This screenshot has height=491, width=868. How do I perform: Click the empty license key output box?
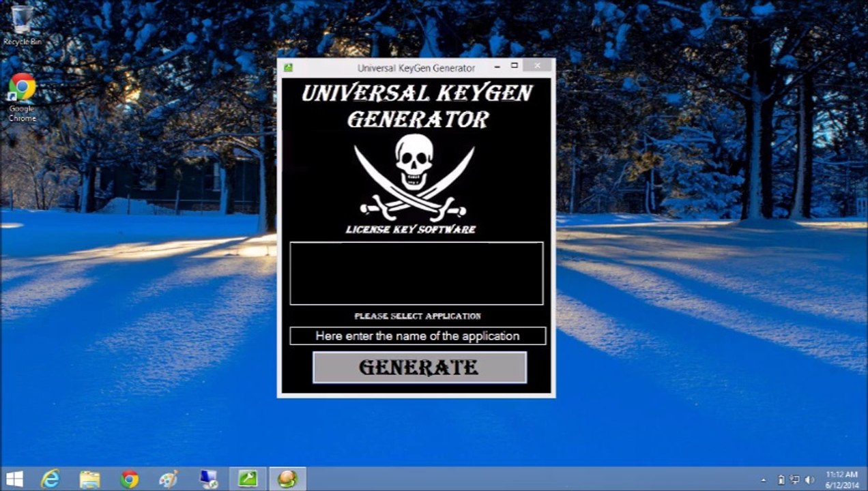click(416, 273)
